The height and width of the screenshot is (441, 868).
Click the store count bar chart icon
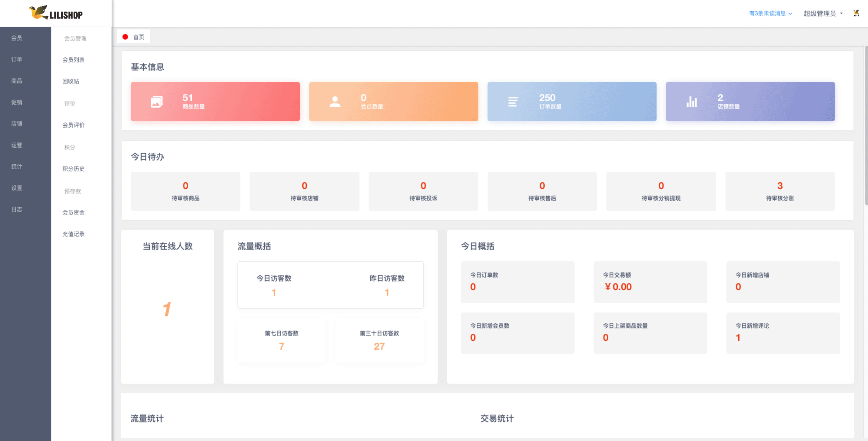[692, 102]
